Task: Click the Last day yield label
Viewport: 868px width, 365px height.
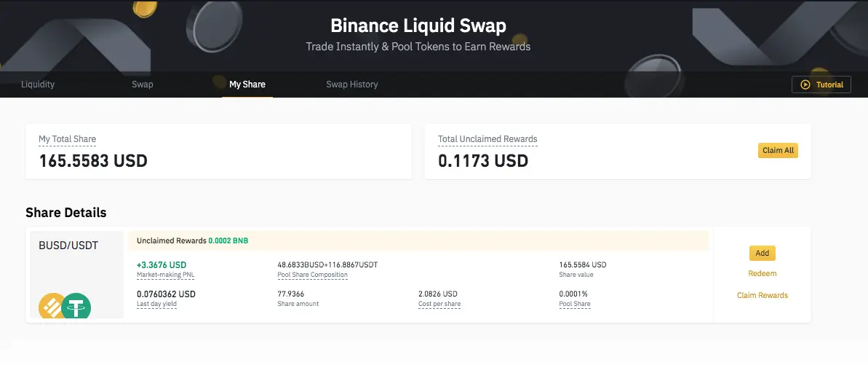Action: (x=156, y=304)
